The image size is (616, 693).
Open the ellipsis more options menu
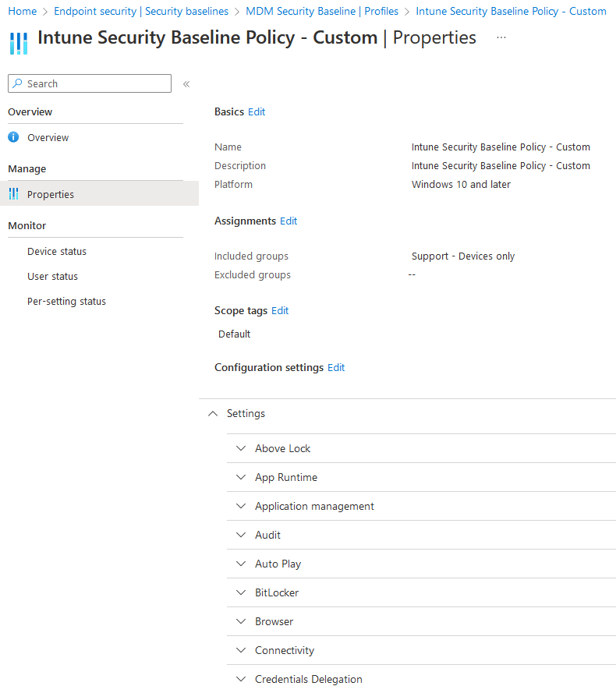pos(501,37)
